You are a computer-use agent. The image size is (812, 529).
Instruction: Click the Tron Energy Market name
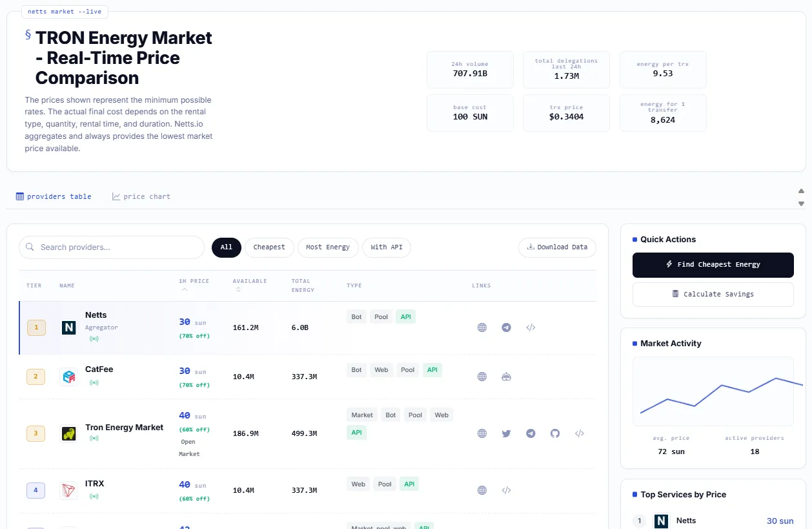[x=124, y=428]
